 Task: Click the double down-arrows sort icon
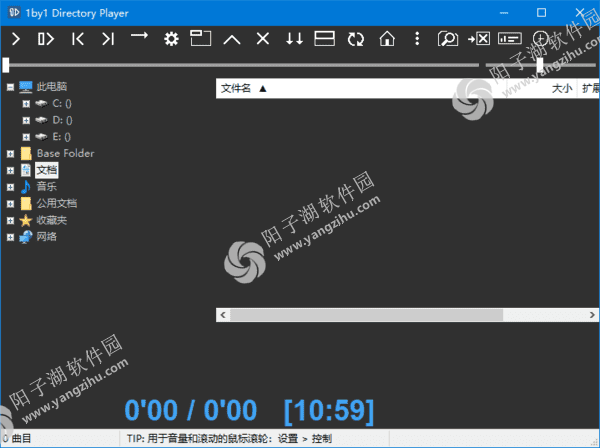[294, 39]
